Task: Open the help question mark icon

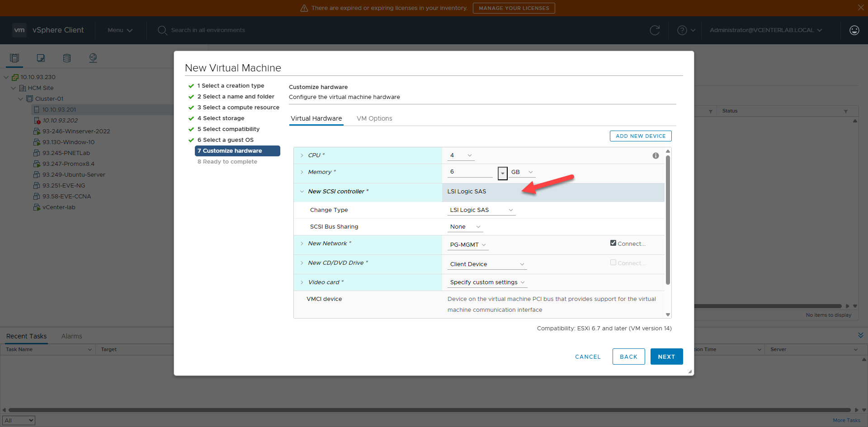Action: coord(682,30)
